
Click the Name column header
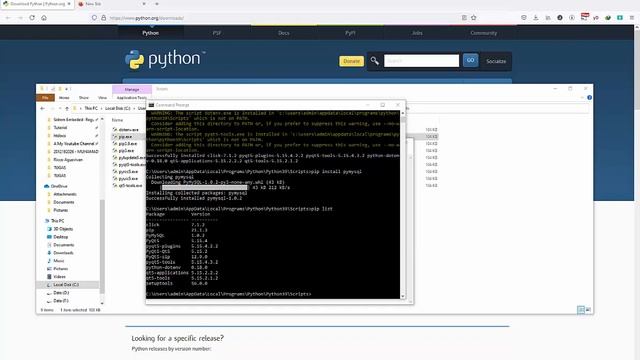[x=118, y=120]
